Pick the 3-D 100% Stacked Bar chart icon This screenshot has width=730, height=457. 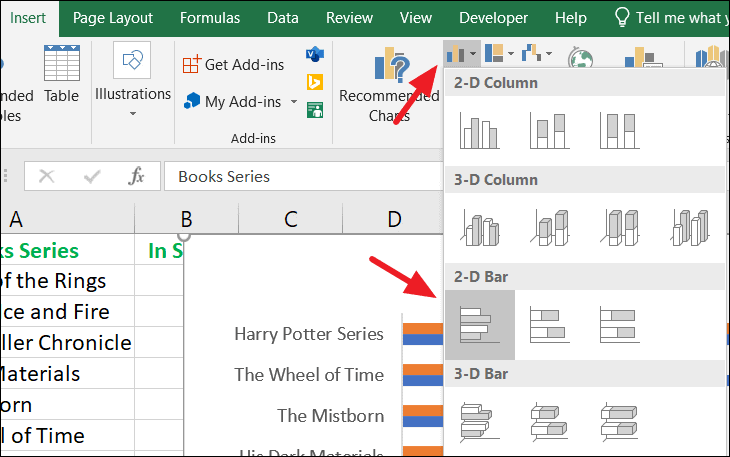620,422
